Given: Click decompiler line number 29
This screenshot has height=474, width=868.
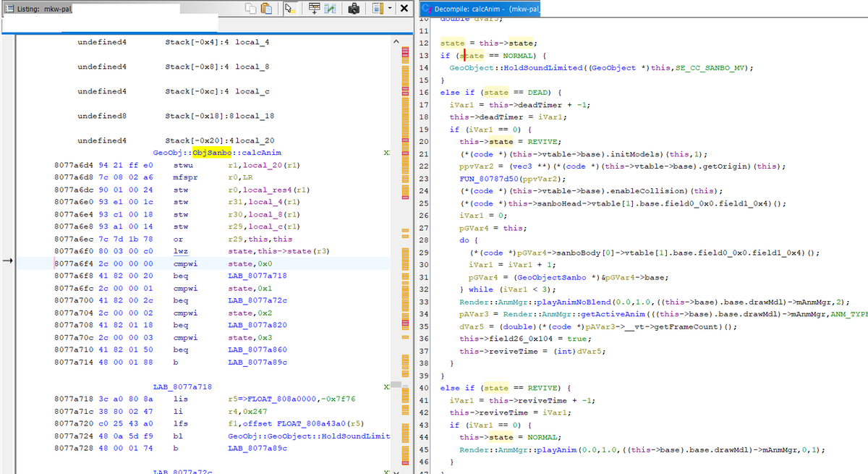Looking at the screenshot, I should coord(425,253).
